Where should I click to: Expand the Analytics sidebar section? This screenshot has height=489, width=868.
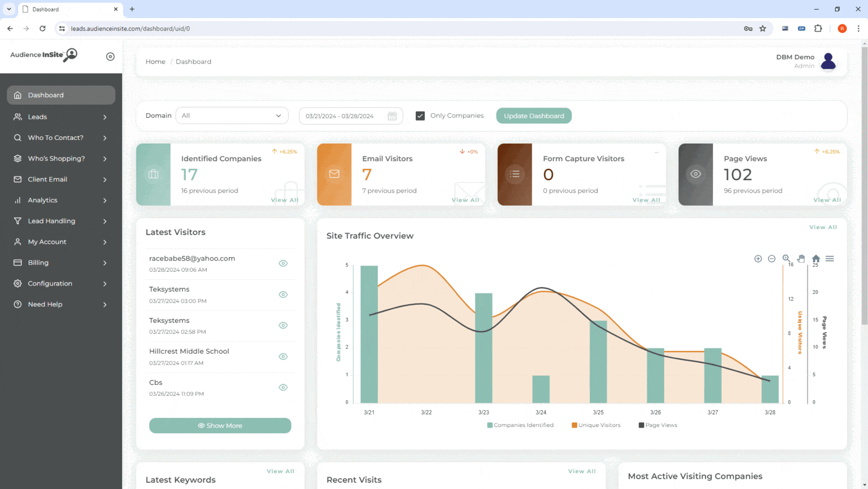[x=61, y=200]
